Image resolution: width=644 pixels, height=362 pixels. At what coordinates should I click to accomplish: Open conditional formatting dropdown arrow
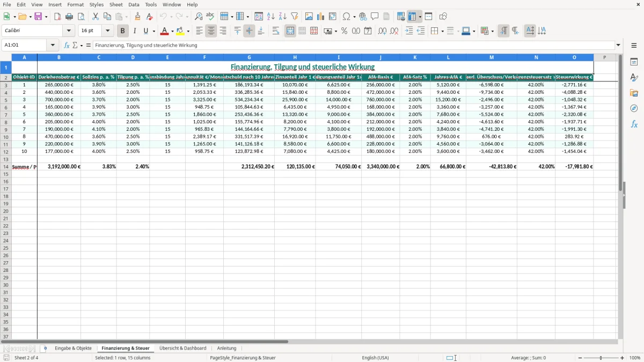coord(493,31)
